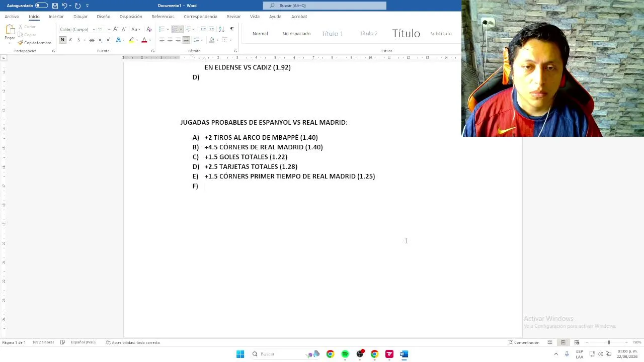Screen dimensions: 644x362
Task: Open the Aa change case dropdown
Action: pyautogui.click(x=136, y=29)
